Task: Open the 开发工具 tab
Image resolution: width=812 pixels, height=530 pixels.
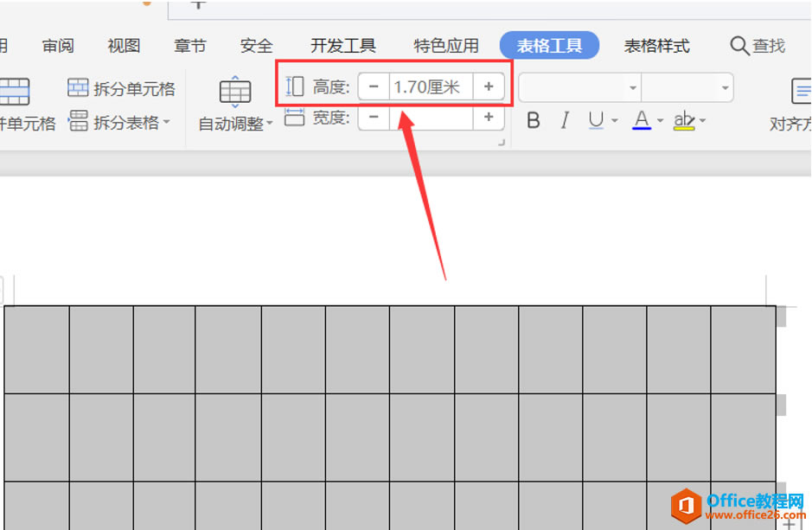Action: pos(342,46)
